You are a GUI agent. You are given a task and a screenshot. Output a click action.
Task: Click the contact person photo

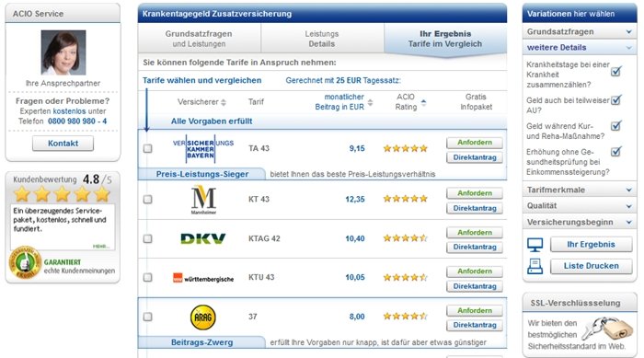pyautogui.click(x=63, y=52)
